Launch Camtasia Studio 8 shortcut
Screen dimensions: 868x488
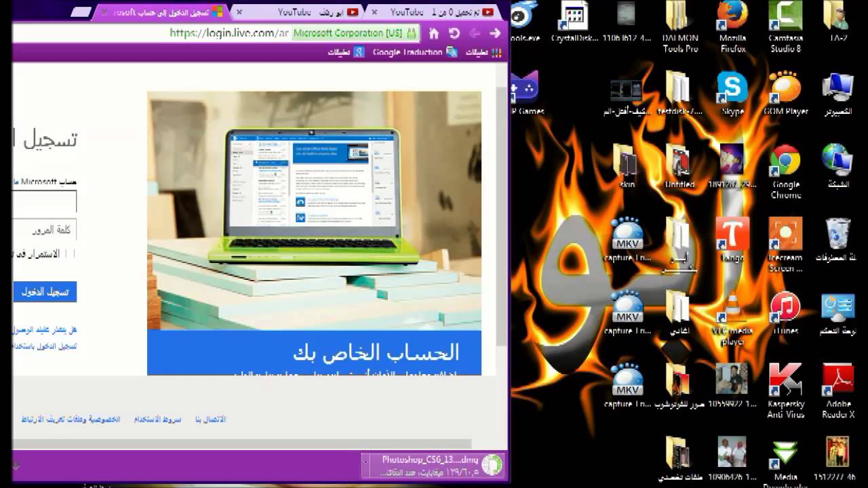coord(785,27)
